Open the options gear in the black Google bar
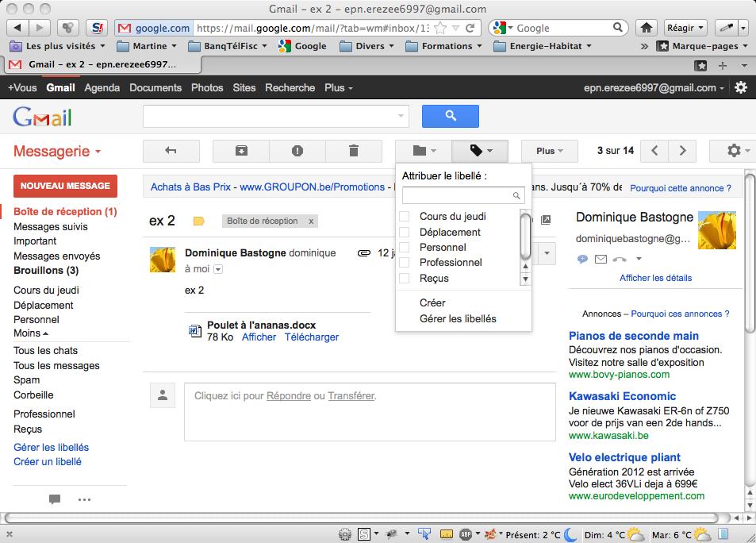 (741, 87)
